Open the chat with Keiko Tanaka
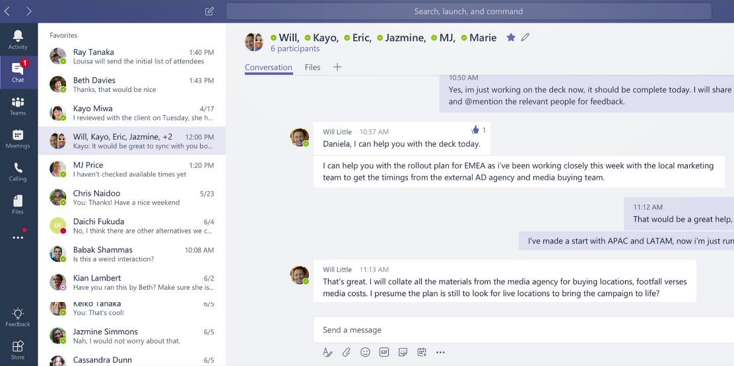The image size is (734, 366). [132, 308]
